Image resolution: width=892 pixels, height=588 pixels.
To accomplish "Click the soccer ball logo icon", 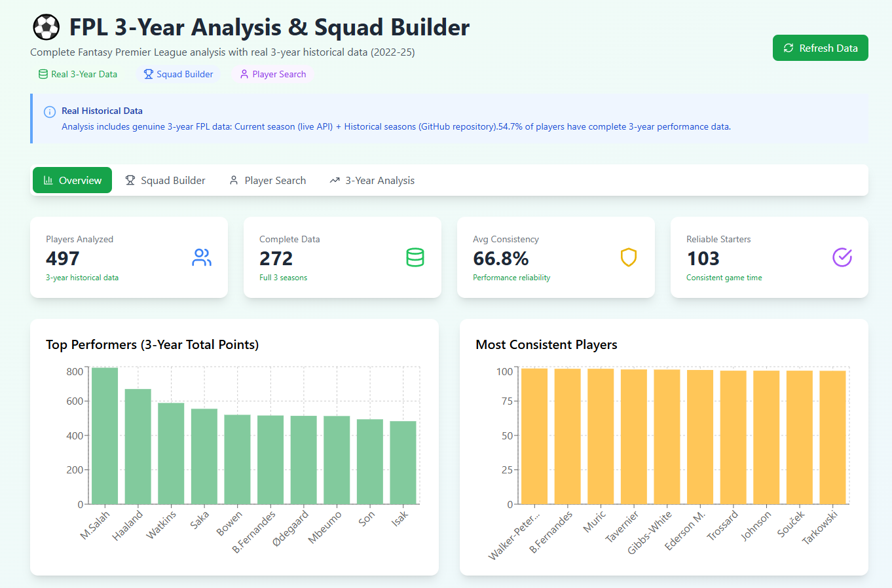I will (46, 28).
